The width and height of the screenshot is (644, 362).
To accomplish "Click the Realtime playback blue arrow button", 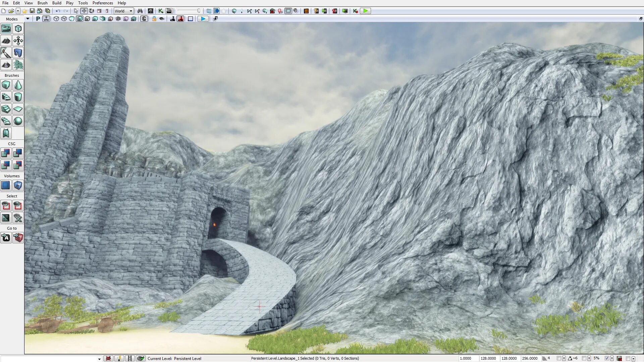I will click(x=203, y=19).
